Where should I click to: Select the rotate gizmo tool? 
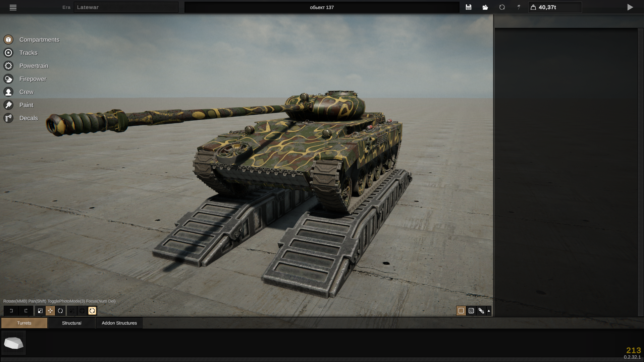(60, 311)
